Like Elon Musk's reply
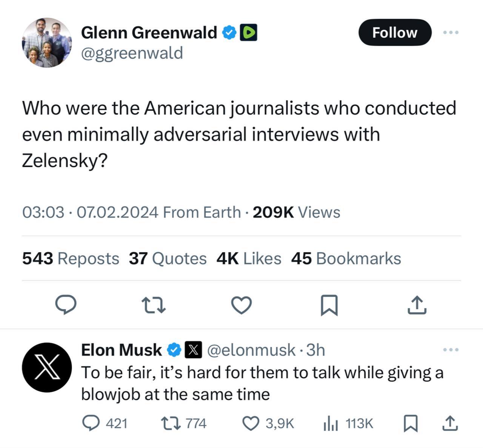 point(249,423)
